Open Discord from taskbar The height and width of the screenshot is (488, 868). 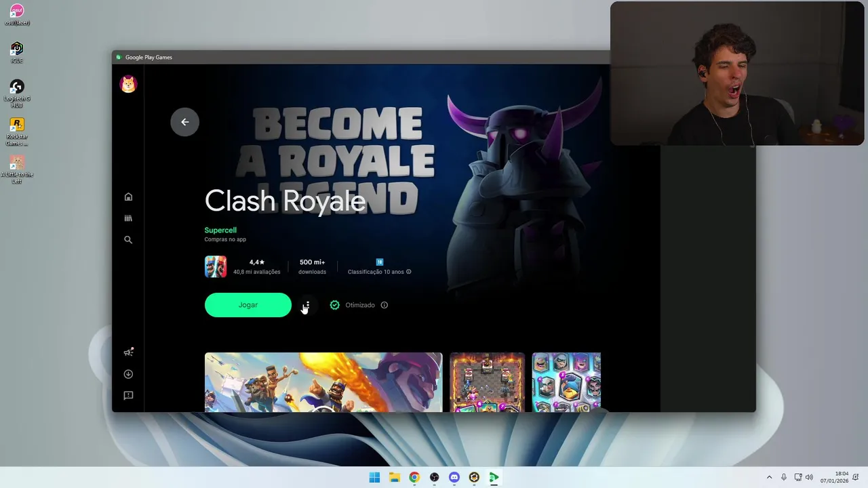[x=454, y=477]
